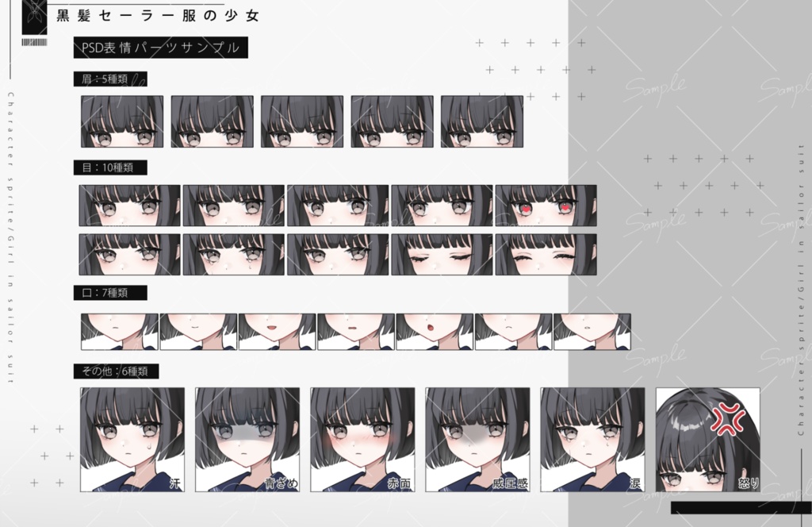This screenshot has height=527, width=812.
Task: Click the first eyebrow sample
Action: click(119, 121)
